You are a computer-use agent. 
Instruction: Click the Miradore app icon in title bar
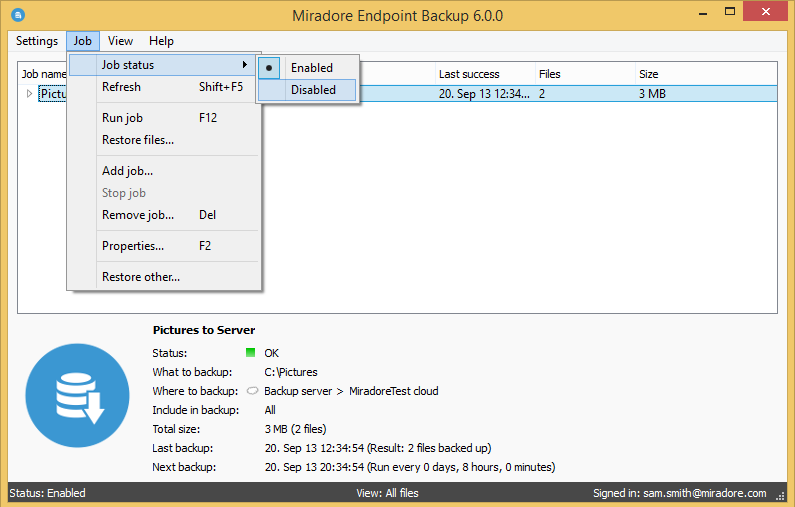click(18, 15)
